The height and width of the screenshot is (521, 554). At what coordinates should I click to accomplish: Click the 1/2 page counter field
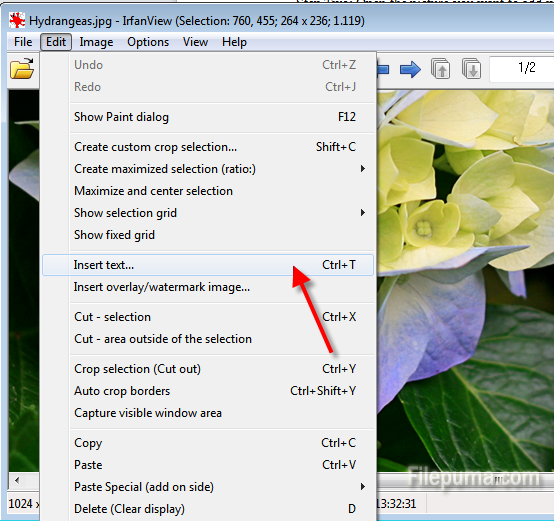[x=522, y=68]
